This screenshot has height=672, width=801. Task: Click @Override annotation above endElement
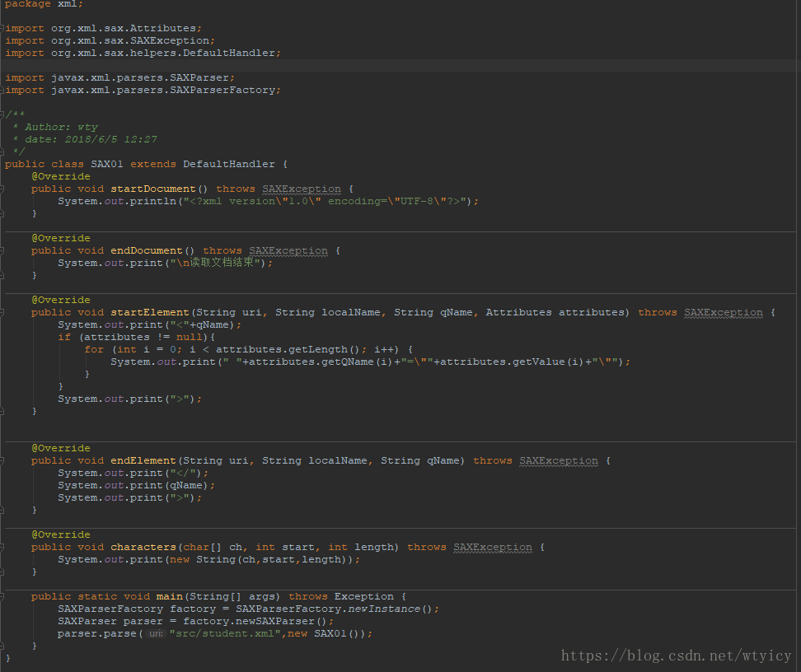(x=61, y=448)
